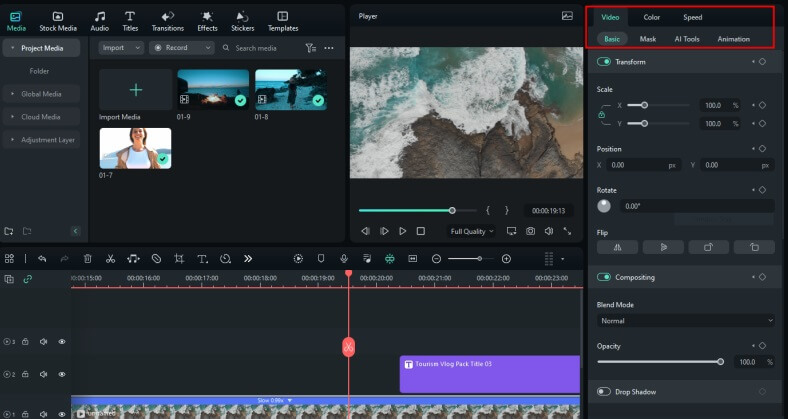Select Global Media in the sidebar
Screen dimensions: 788x419
(41, 94)
